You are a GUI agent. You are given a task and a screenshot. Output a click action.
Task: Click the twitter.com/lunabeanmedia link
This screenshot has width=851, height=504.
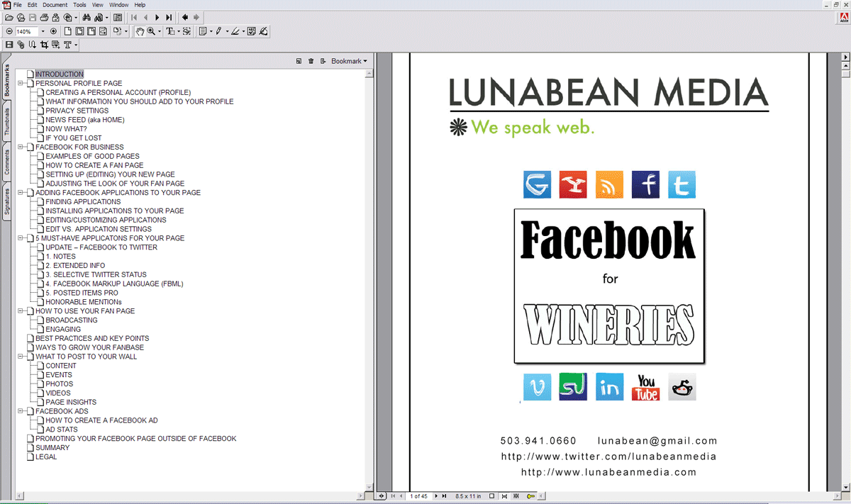(x=608, y=457)
